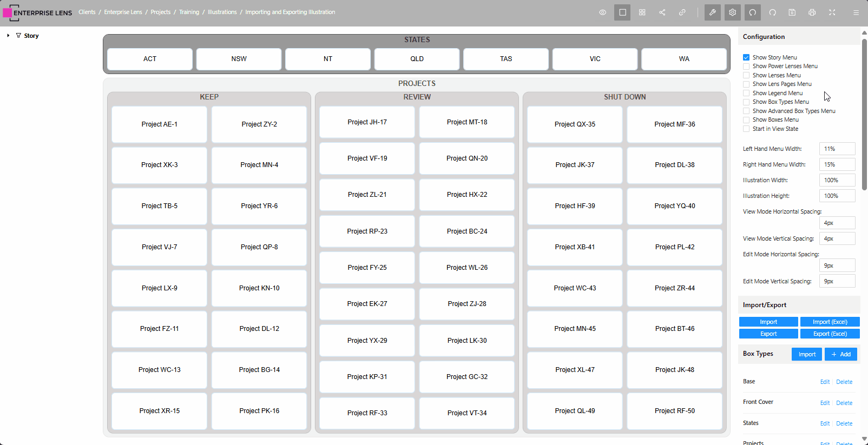The image size is (868, 445).
Task: Click the eye view mode icon
Action: 602,12
